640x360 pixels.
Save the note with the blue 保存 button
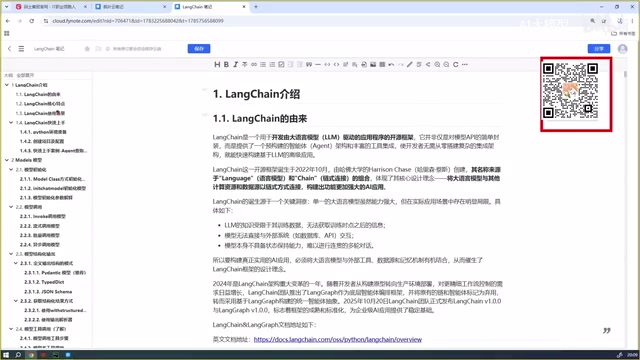coord(199,49)
